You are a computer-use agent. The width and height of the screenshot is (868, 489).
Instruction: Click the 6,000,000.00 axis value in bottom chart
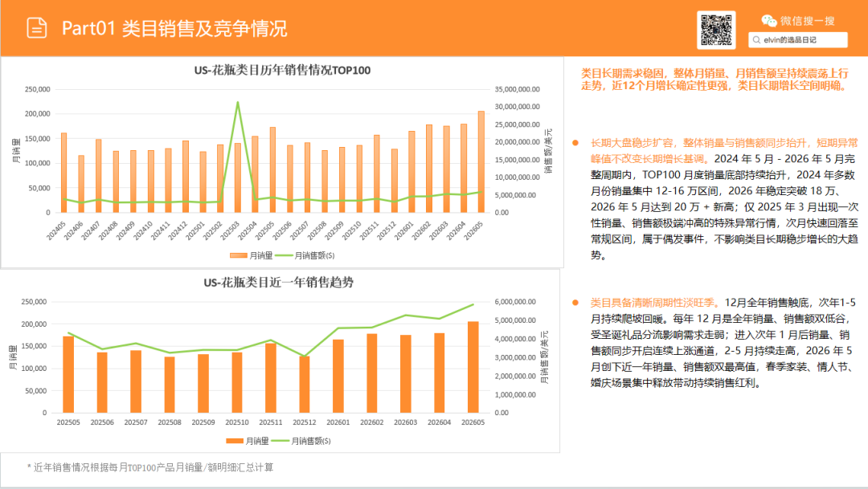(x=515, y=301)
